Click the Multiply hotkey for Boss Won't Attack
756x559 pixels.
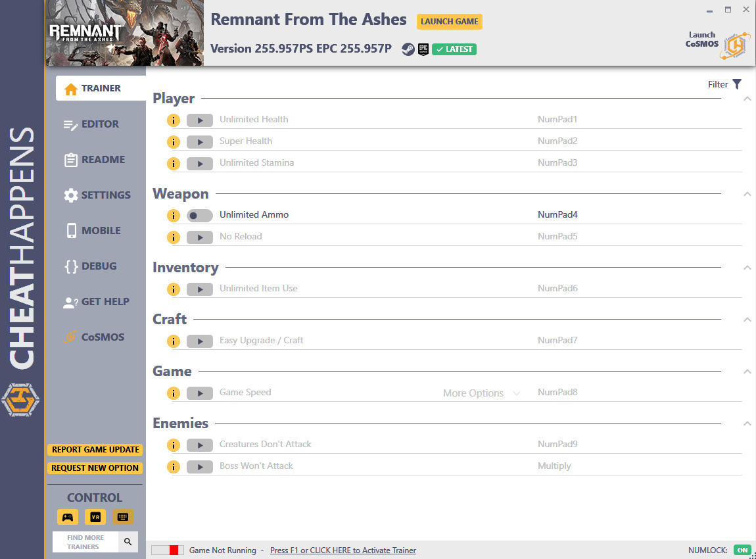pos(554,466)
